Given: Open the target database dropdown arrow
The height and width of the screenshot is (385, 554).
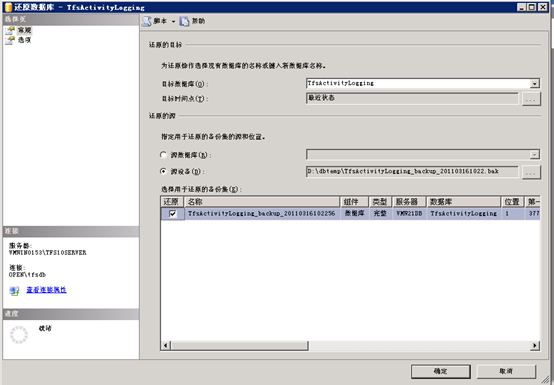Looking at the screenshot, I should 535,84.
